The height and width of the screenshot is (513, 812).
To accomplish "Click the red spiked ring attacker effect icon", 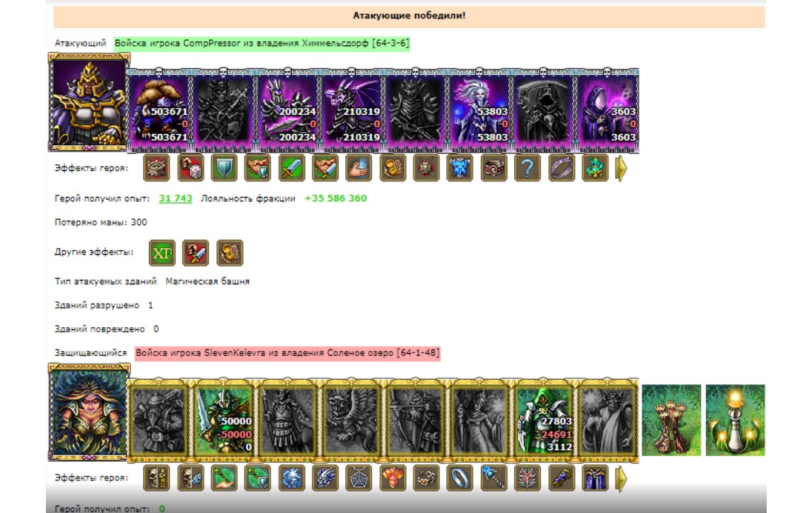I will coord(493,168).
